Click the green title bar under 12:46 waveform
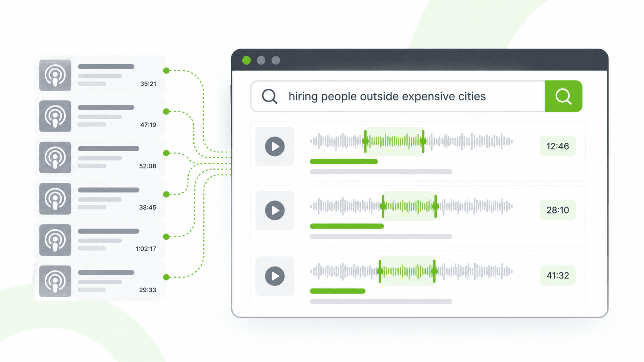 [344, 162]
